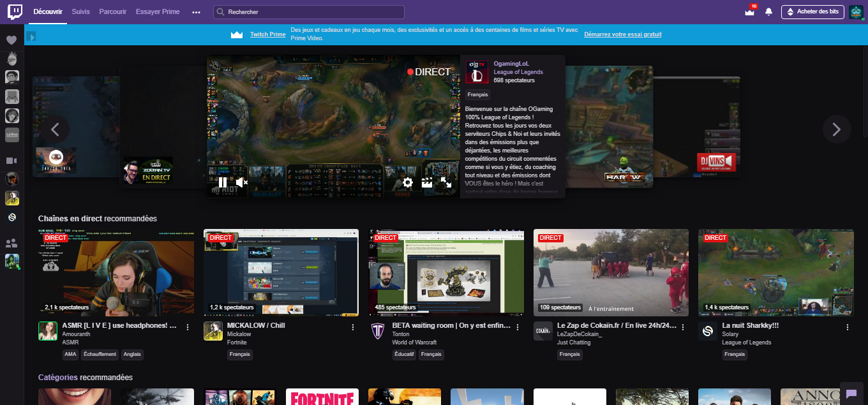The image size is (868, 405).
Task: Open the Amouranth ASMR stream thumbnail
Action: [x=116, y=272]
